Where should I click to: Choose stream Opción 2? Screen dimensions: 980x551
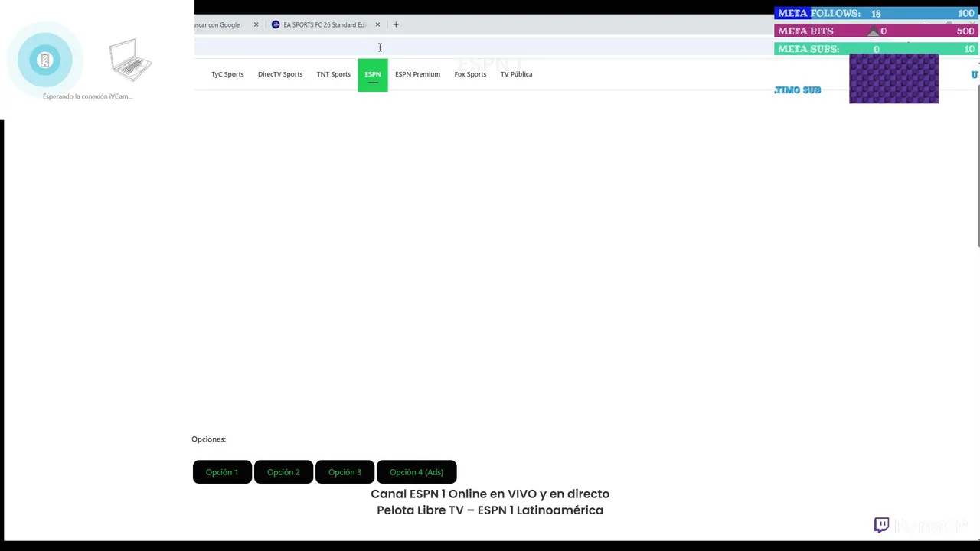[283, 472]
